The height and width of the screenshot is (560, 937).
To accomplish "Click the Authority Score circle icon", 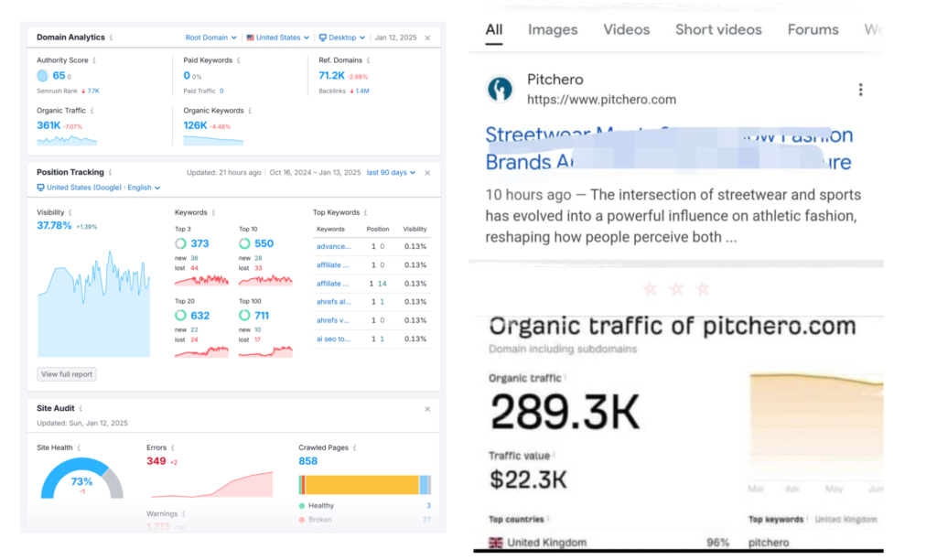I will click(x=42, y=75).
